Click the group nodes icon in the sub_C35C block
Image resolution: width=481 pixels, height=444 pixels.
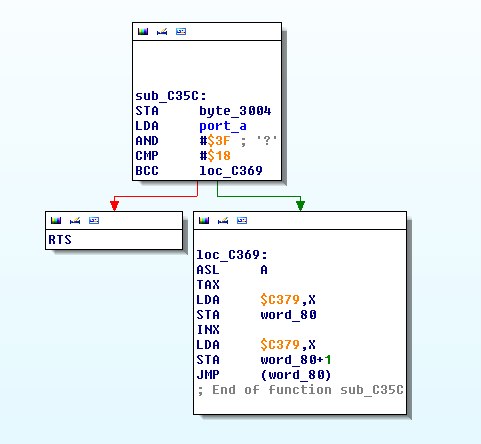click(181, 32)
